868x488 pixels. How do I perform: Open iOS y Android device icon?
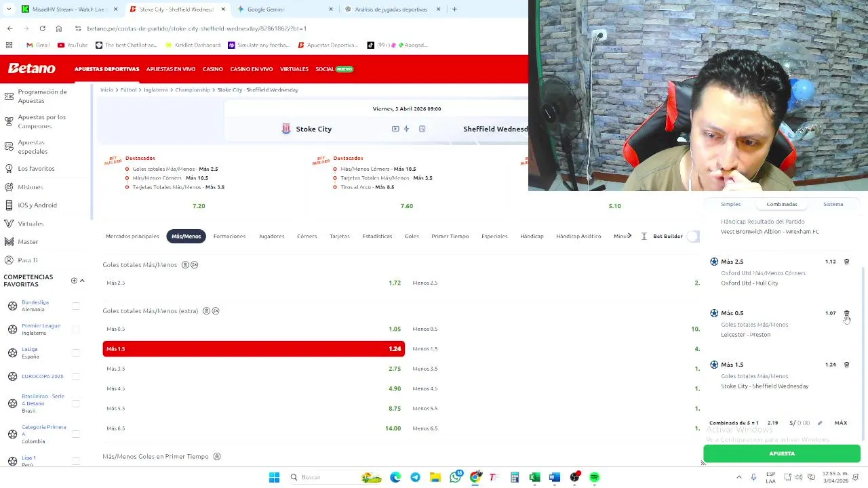point(9,205)
